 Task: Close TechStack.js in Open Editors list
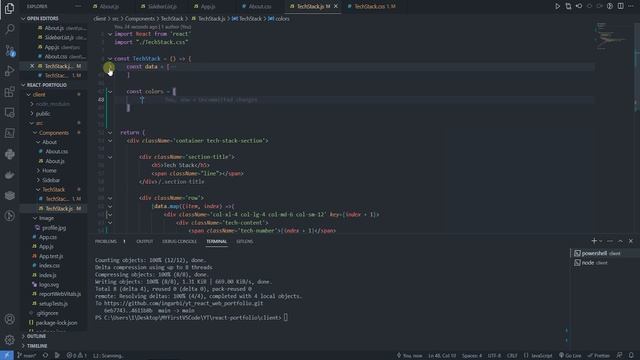[x=32, y=66]
